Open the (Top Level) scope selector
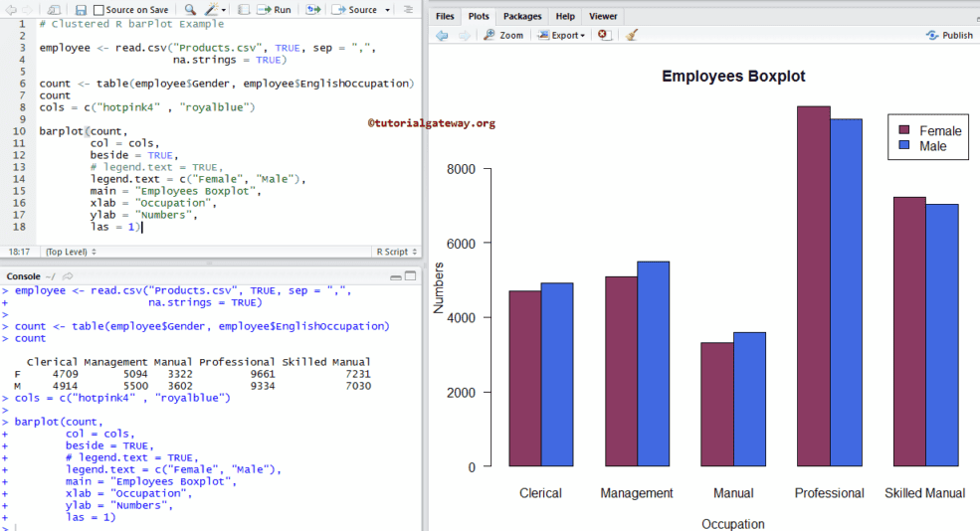The image size is (980, 531). [71, 252]
